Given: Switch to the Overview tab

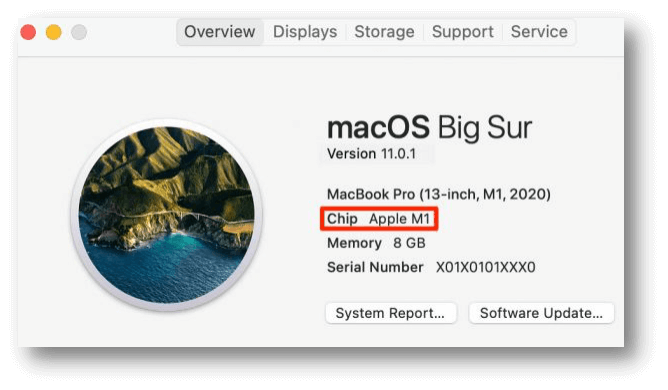Looking at the screenshot, I should (x=219, y=32).
